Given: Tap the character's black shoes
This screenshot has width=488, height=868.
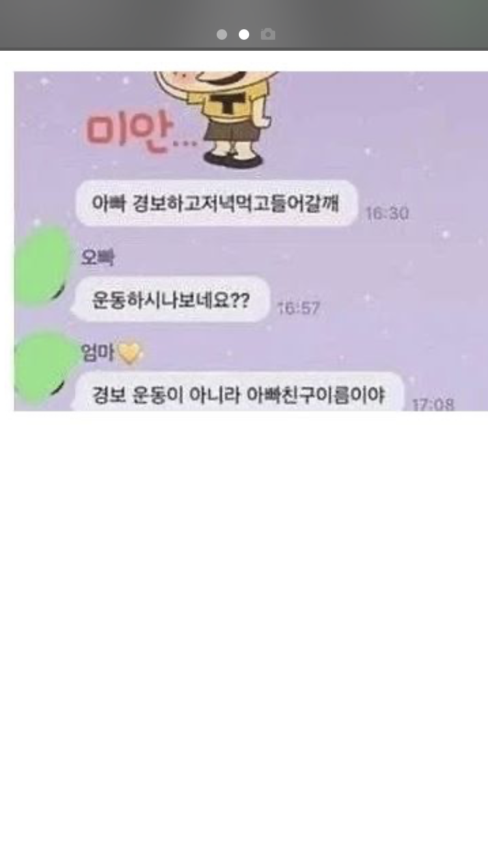Looking at the screenshot, I should coord(233,157).
